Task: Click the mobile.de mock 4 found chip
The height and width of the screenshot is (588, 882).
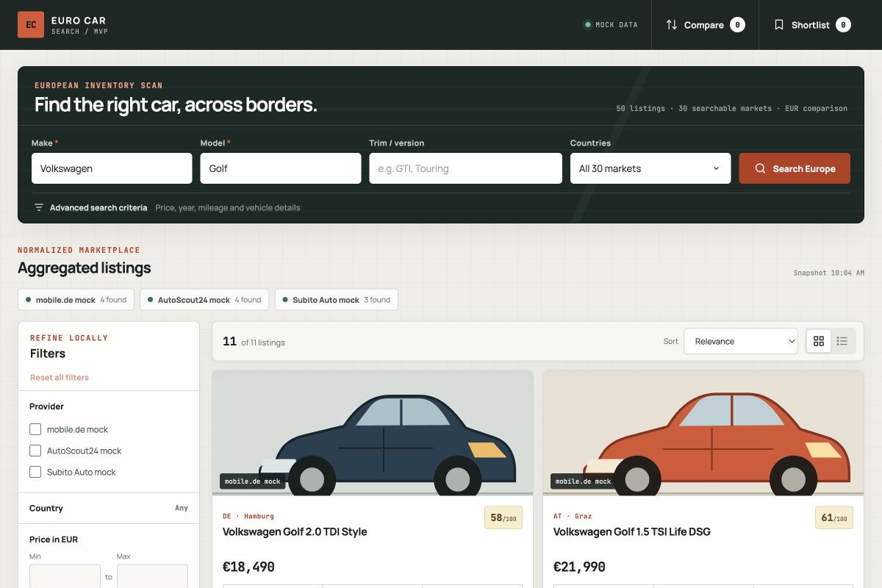Action: (x=76, y=300)
